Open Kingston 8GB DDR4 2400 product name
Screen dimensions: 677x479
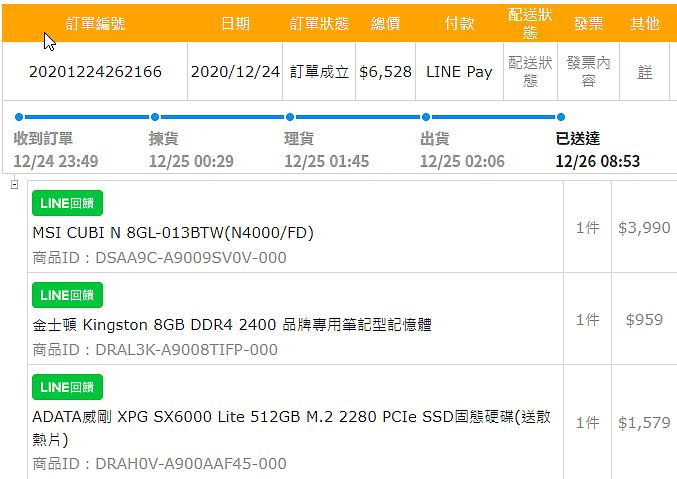(232, 324)
